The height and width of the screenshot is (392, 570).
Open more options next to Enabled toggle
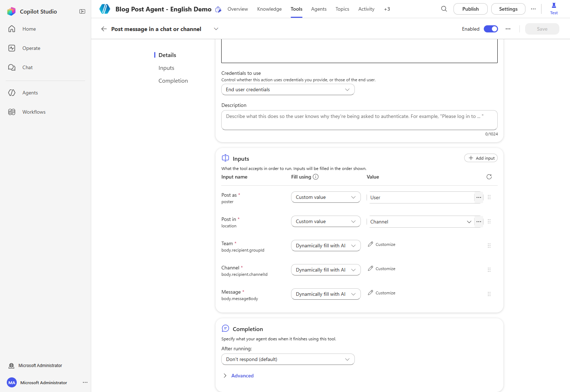pos(508,29)
